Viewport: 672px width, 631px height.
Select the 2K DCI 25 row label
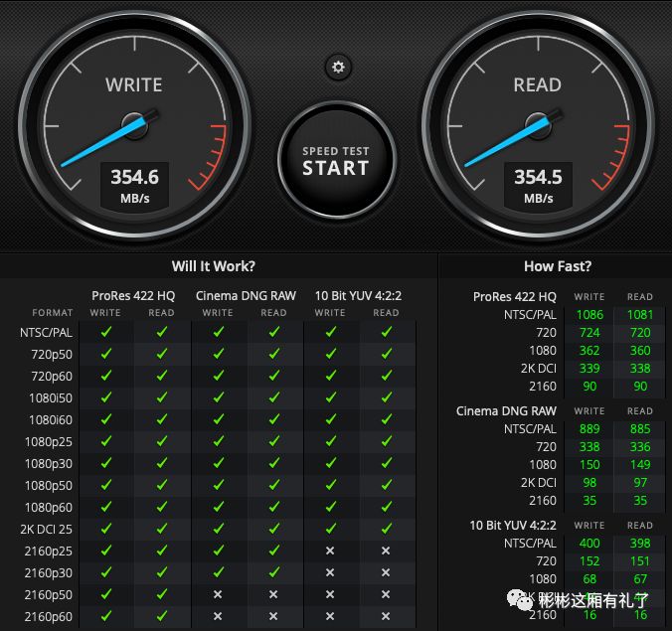46,529
